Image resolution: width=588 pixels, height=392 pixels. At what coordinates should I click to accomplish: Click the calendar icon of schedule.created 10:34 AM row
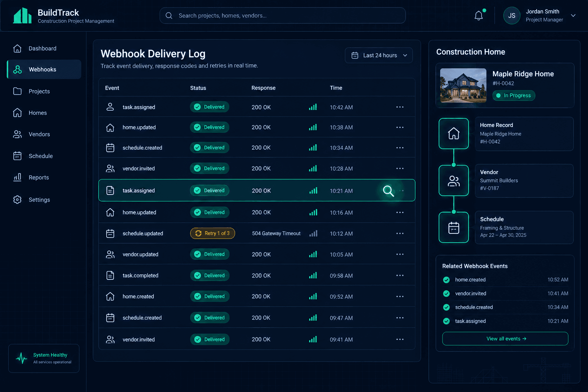[110, 148]
